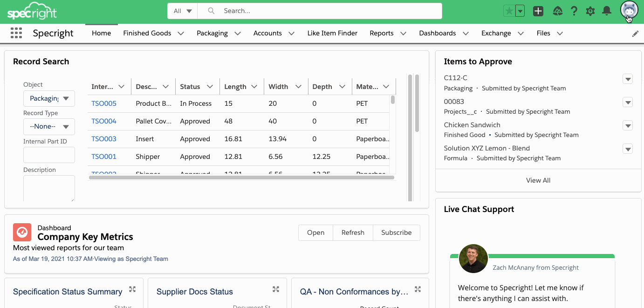The width and height of the screenshot is (644, 308).
Task: Open the Salesforce Help question mark icon
Action: [574, 11]
